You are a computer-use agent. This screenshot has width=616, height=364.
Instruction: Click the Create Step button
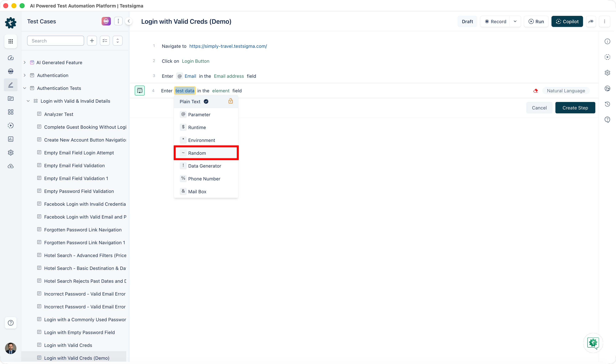(x=575, y=108)
